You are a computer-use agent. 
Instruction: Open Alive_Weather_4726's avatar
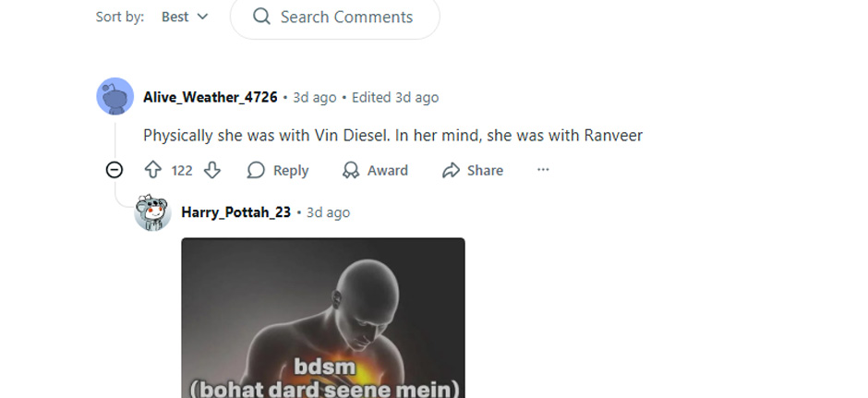tap(115, 96)
